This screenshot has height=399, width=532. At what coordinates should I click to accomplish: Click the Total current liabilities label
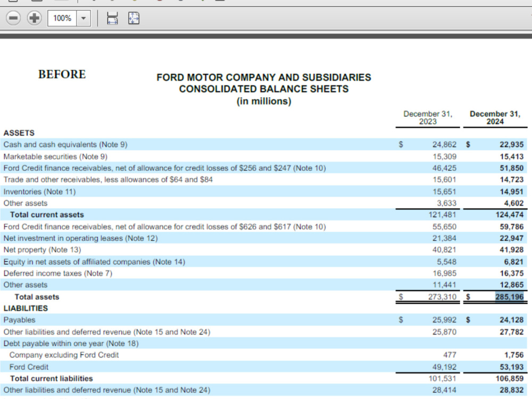(52, 378)
